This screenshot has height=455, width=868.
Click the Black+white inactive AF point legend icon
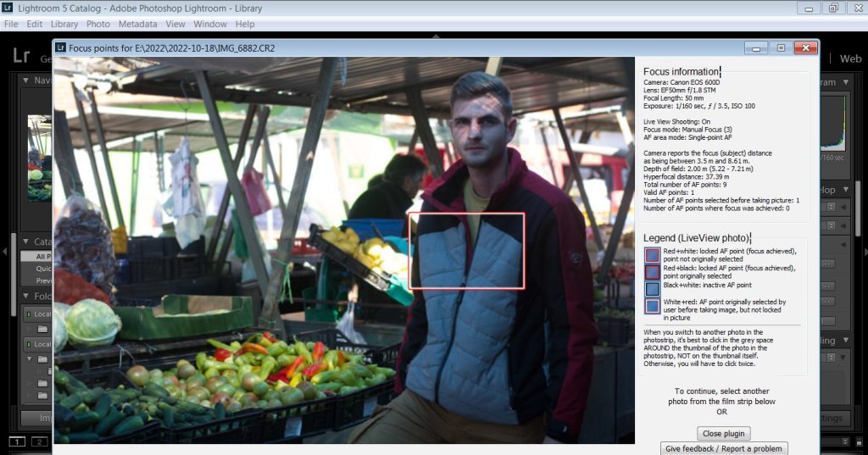652,288
